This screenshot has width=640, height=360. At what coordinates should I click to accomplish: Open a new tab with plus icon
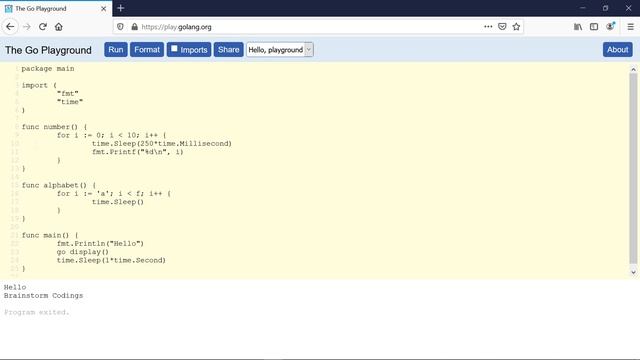pos(120,8)
